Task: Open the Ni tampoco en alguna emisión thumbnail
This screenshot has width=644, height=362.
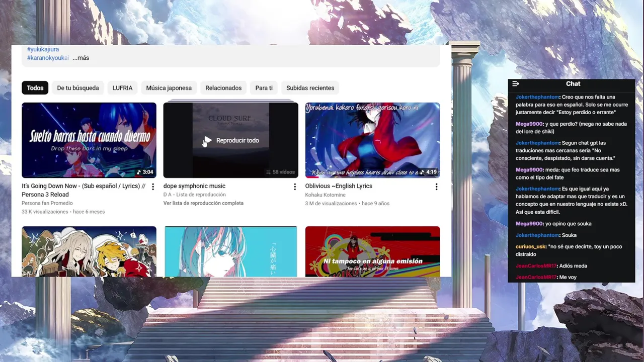Action: 372,251
